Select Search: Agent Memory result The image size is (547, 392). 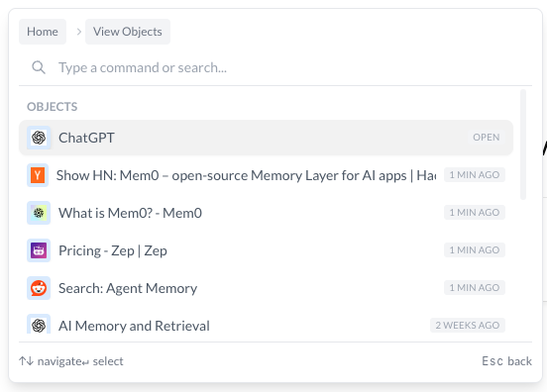(x=266, y=288)
